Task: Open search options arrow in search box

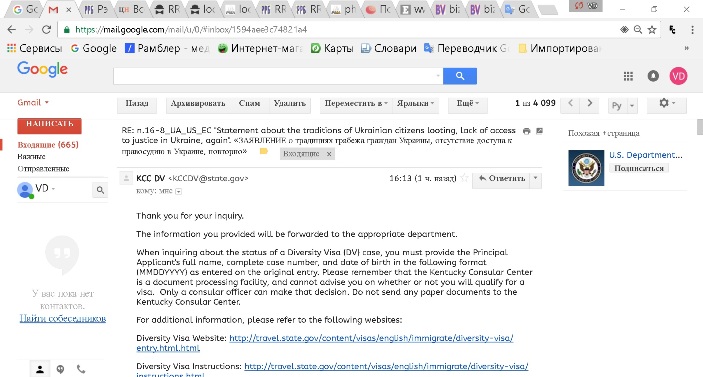Action: (x=438, y=76)
